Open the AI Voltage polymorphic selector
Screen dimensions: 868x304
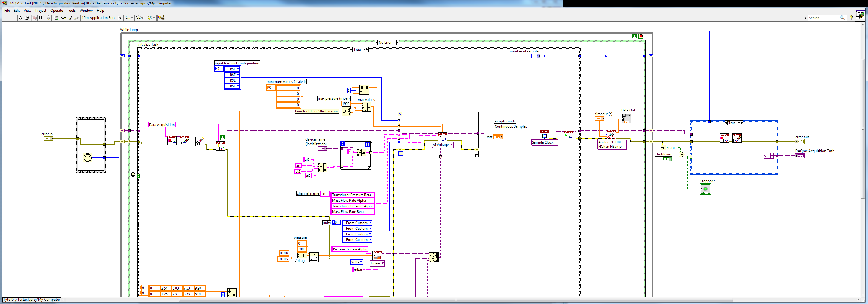click(x=442, y=145)
